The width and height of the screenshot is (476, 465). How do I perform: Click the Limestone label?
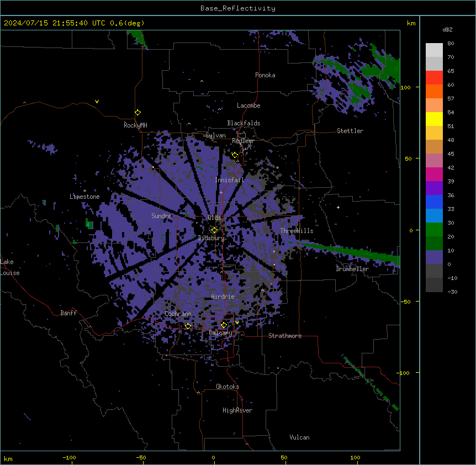[x=84, y=197]
